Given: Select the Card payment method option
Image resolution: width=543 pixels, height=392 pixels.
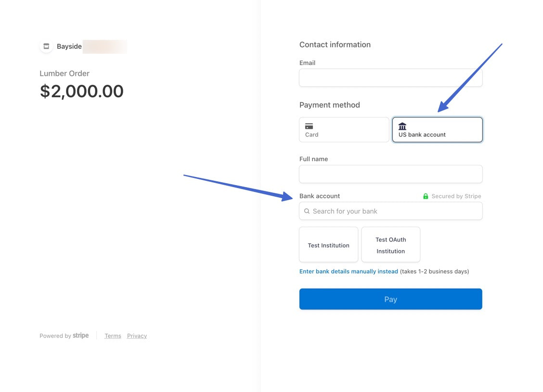Looking at the screenshot, I should 344,129.
